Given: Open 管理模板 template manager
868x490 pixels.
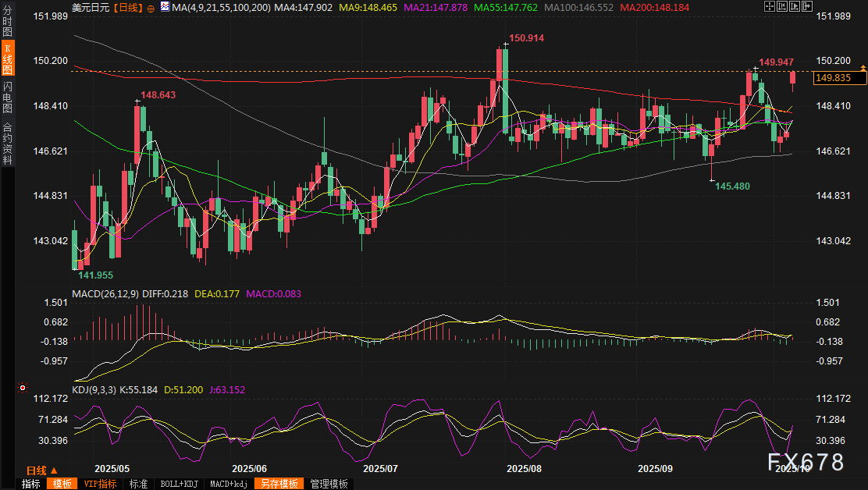Looking at the screenshot, I should (x=329, y=484).
